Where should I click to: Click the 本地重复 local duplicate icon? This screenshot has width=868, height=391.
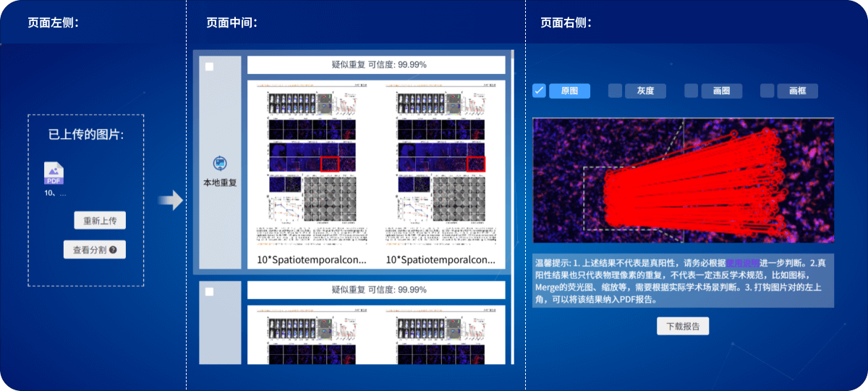tap(220, 164)
